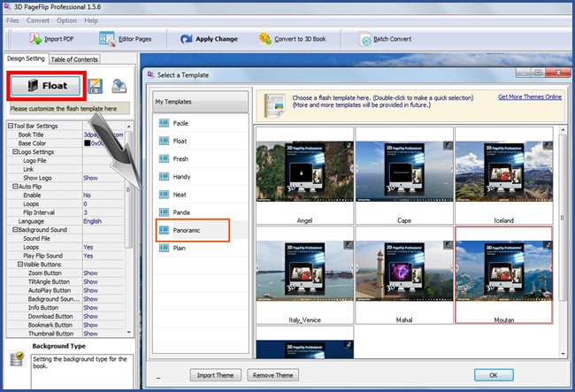Screen dimensions: 575x392
Task: Click the Background Type database icon
Action: coord(17,359)
